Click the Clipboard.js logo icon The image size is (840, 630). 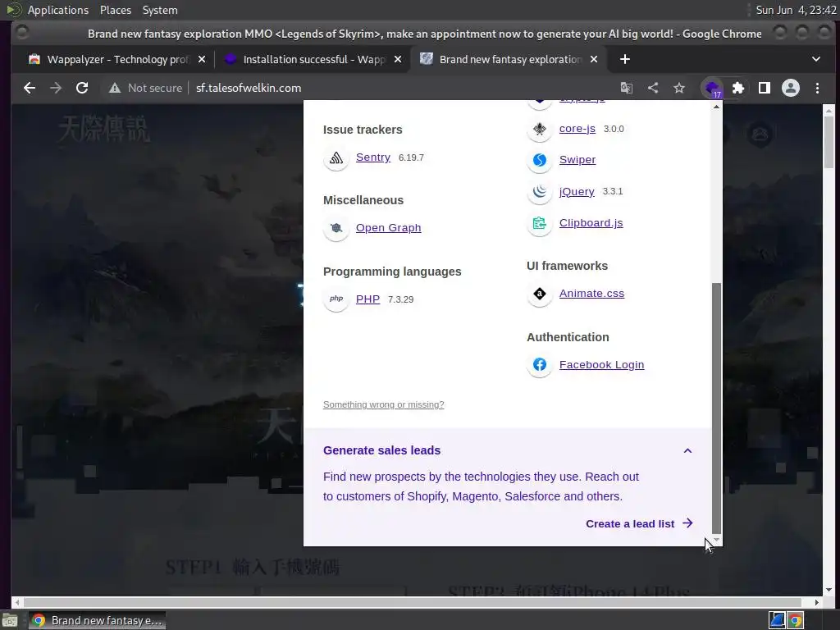[x=540, y=223]
